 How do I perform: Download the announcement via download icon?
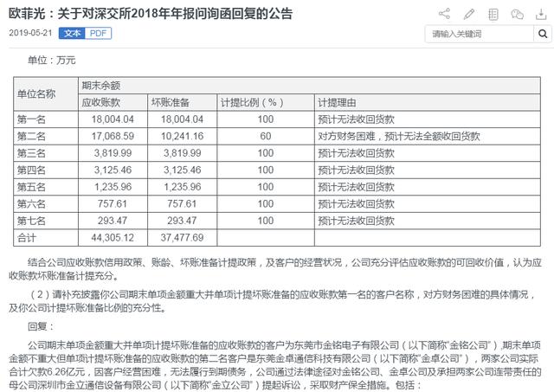coord(542,14)
